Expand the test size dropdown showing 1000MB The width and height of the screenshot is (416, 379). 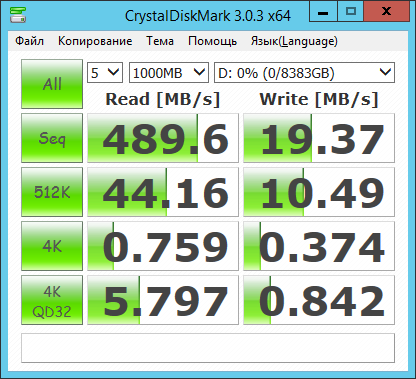click(169, 72)
